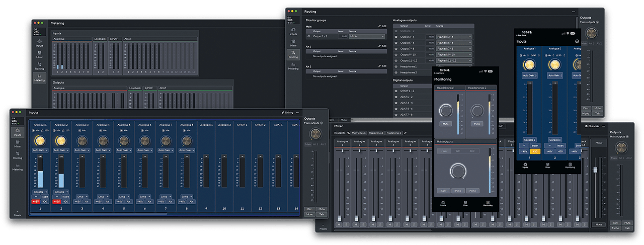Select Headphones 1 routing tab in Mixer window
The image size is (644, 245).
click(x=376, y=133)
